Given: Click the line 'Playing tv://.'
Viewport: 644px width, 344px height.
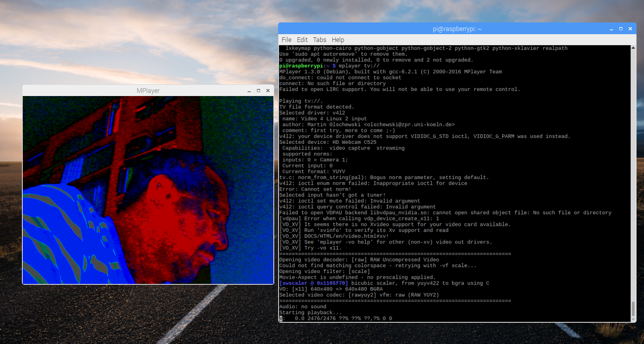Looking at the screenshot, I should click(300, 101).
